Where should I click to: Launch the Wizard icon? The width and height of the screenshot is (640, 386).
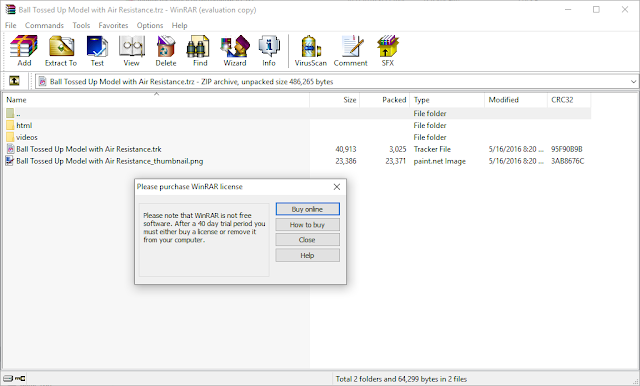tap(235, 51)
